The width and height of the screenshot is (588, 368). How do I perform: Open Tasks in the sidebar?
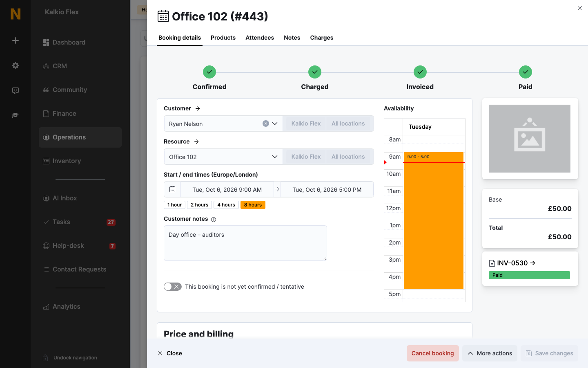(80, 222)
